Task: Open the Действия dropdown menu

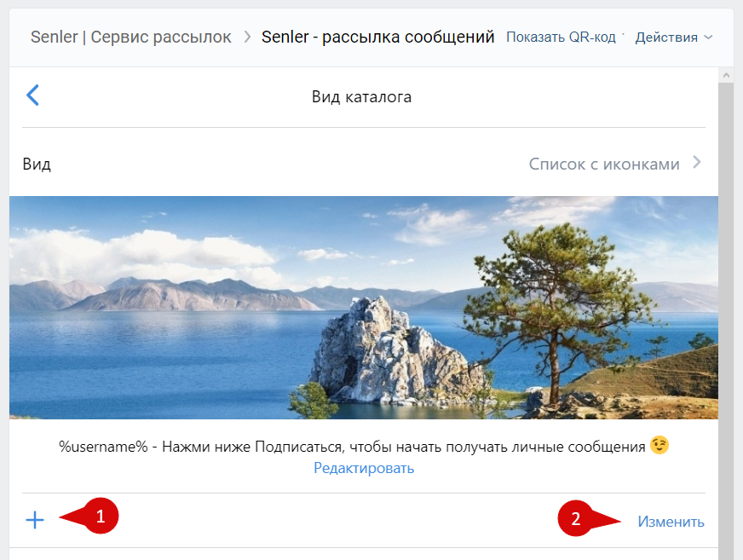Action: (x=666, y=38)
